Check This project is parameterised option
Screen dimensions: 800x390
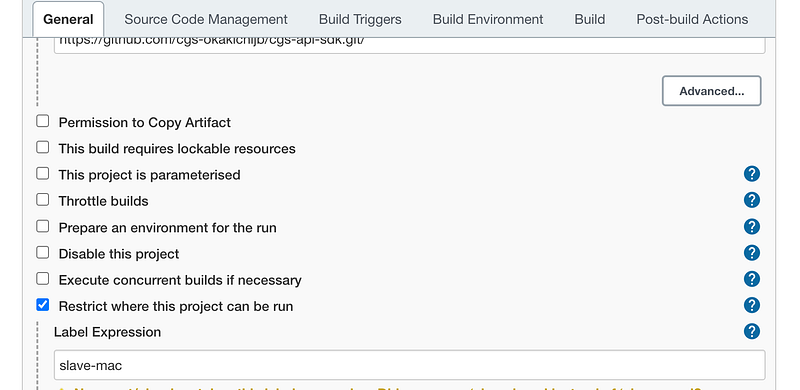coord(43,174)
